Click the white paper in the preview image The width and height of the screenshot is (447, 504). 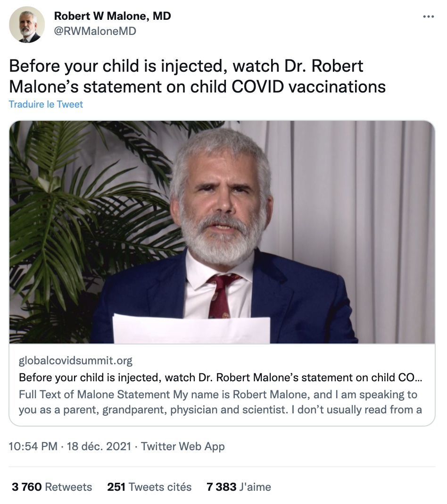[x=191, y=329]
